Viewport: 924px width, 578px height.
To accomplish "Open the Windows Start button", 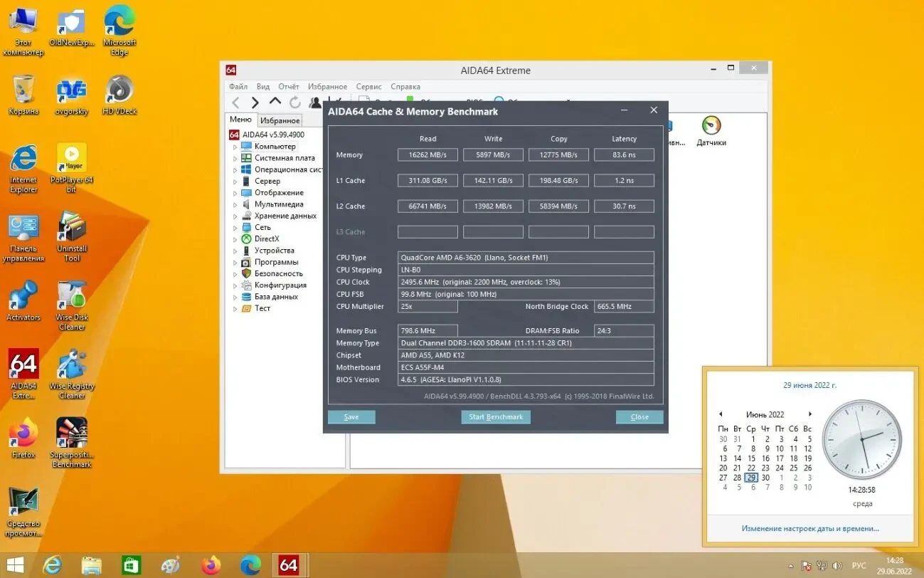I will tap(15, 565).
